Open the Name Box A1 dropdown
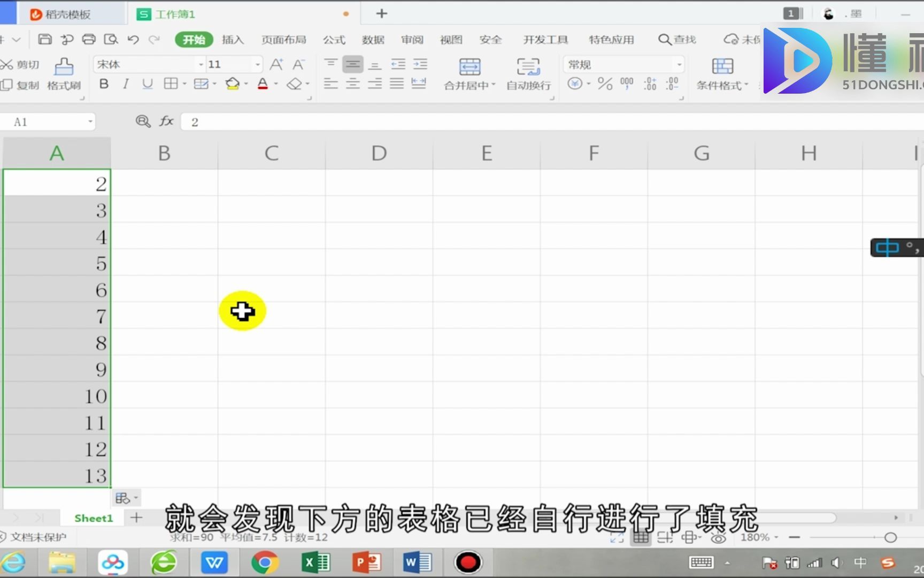Screen dimensions: 924x578 pyautogui.click(x=90, y=122)
